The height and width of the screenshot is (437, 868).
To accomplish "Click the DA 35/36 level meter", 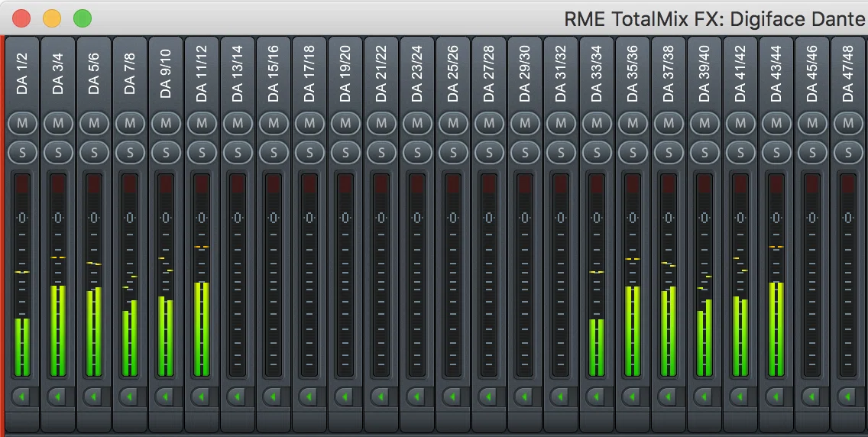I will pyautogui.click(x=632, y=275).
